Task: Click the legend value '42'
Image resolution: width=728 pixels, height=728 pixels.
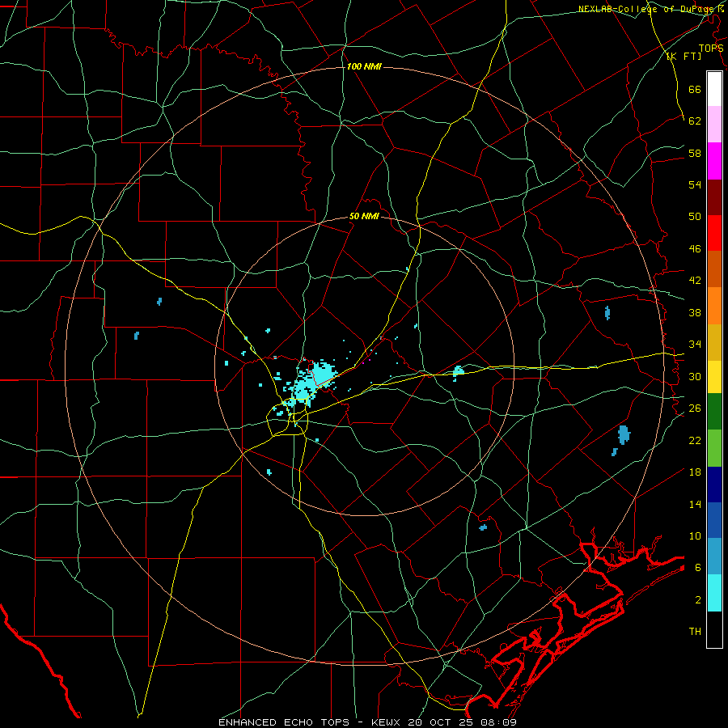Action: tap(695, 281)
